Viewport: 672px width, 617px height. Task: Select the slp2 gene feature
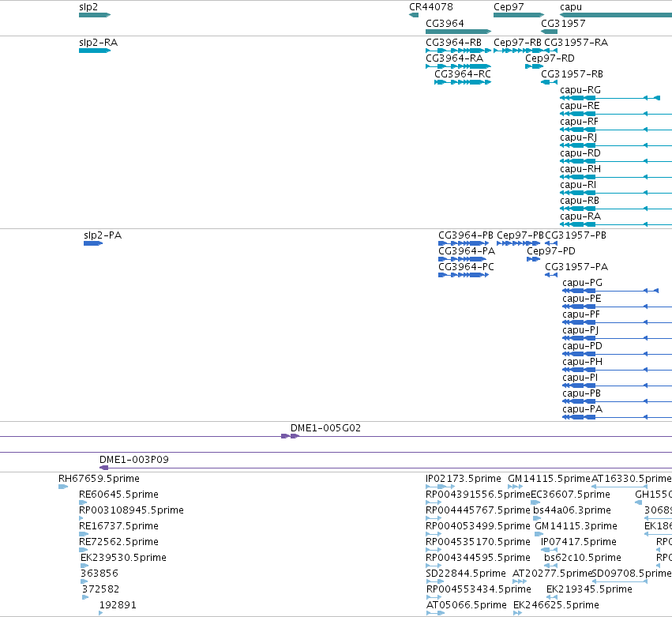(x=95, y=15)
